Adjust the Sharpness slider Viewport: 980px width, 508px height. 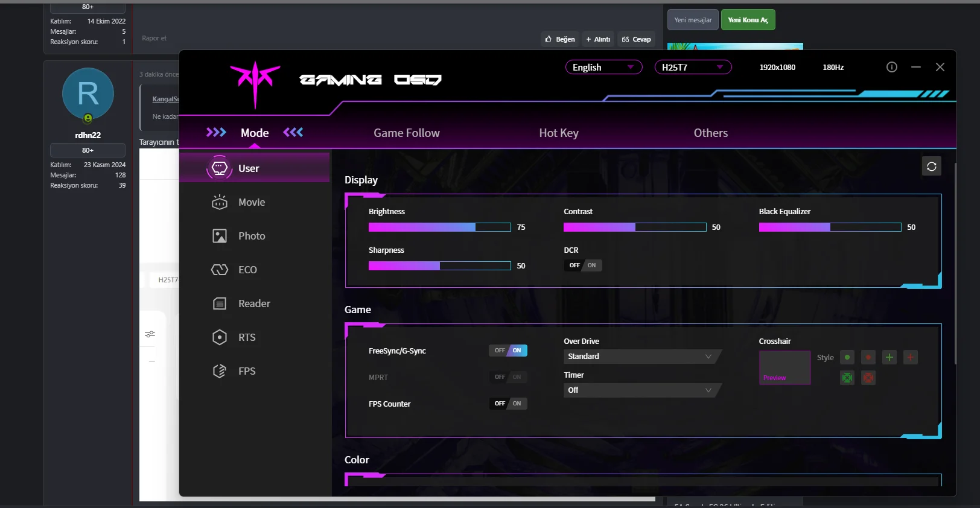tap(440, 266)
